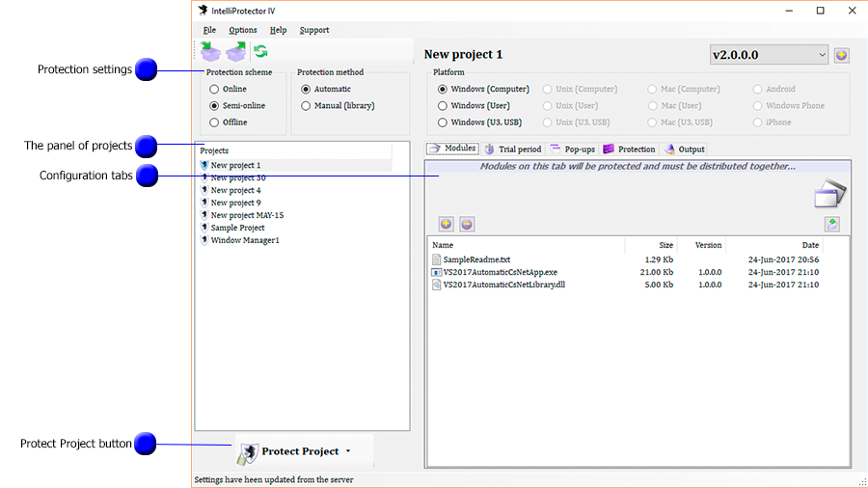Viewport: 868px width, 488px height.
Task: Click the yellow plus button beside version dropdown
Action: [841, 55]
